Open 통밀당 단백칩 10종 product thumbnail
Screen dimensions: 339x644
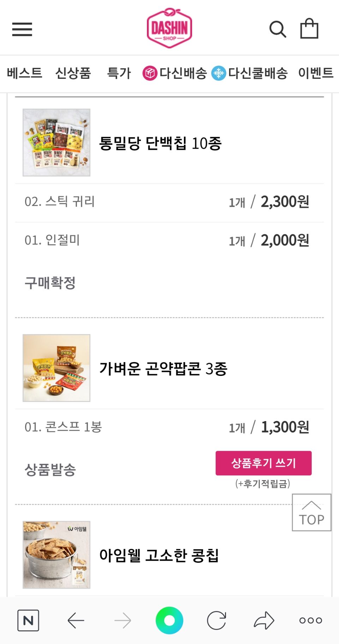[56, 142]
